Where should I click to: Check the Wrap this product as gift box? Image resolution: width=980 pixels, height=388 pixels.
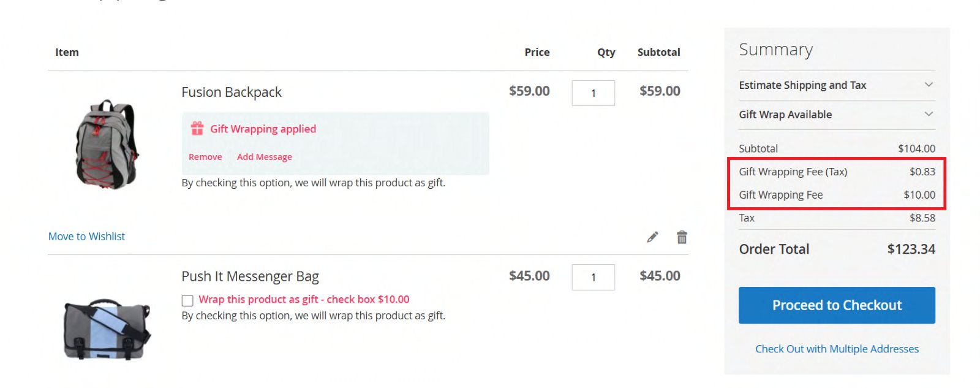pyautogui.click(x=187, y=300)
